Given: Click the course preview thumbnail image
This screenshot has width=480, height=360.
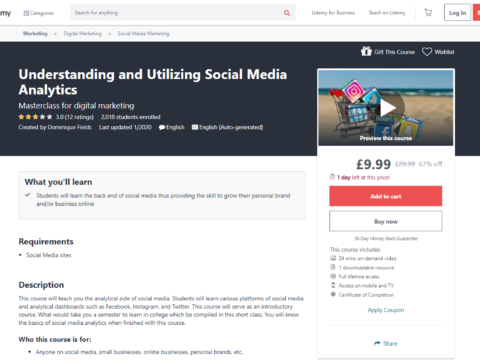Looking at the screenshot, I should [386, 107].
